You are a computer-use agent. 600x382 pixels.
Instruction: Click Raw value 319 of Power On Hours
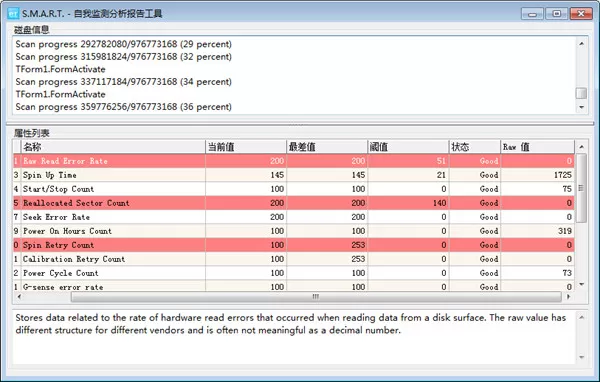[565, 231]
